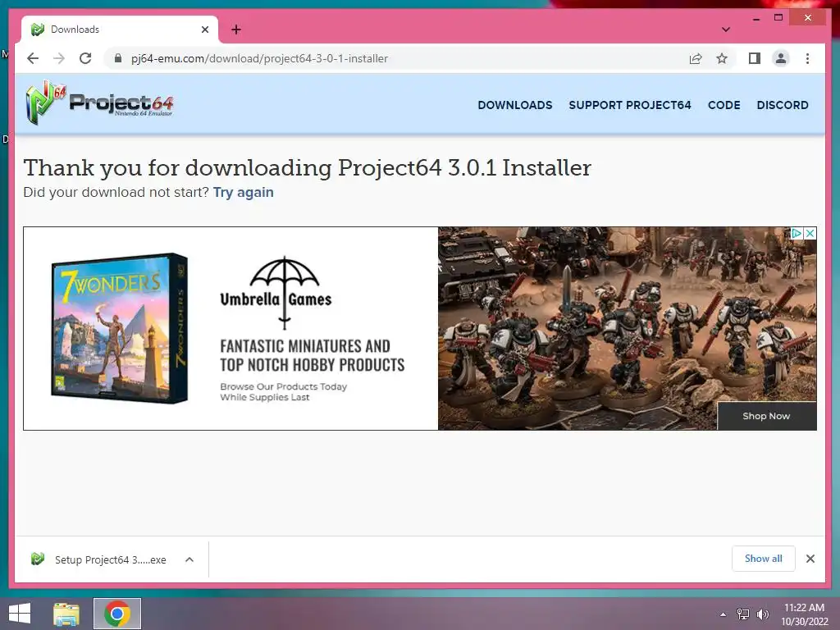Click the Chrome taskbar icon

[x=117, y=614]
